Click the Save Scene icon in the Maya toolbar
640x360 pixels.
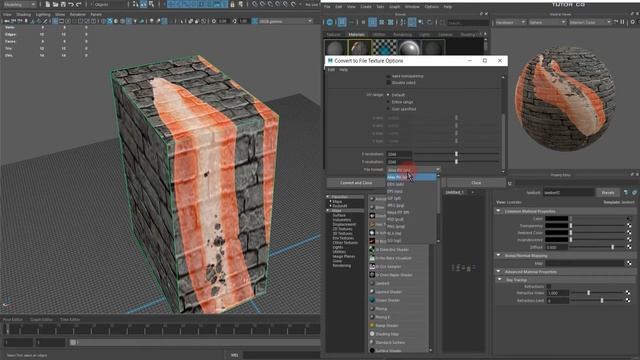pos(63,4)
